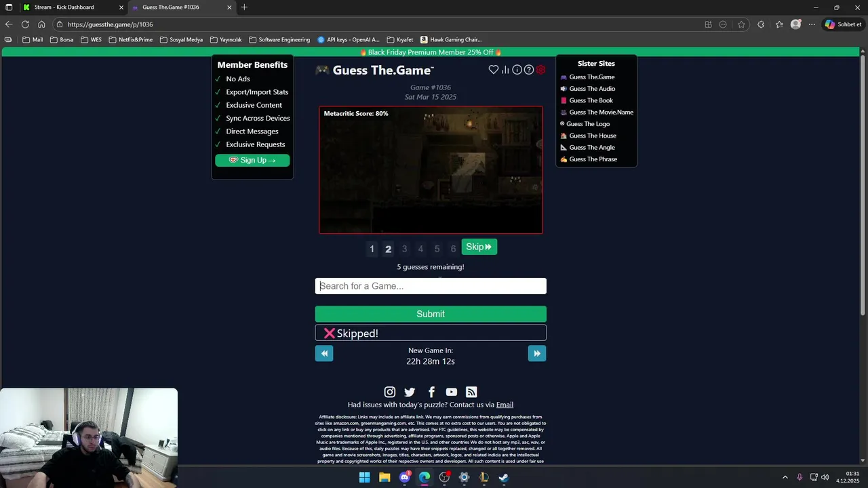Open the Sohbet et Copilot button
Screen dimensions: 868x488
pos(843,24)
